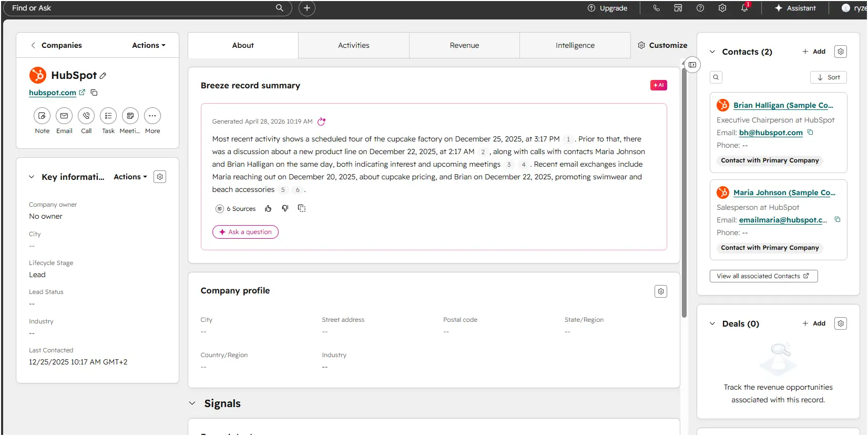Thumbs down the Breeze summary
The height and width of the screenshot is (436, 868).
pyautogui.click(x=285, y=208)
